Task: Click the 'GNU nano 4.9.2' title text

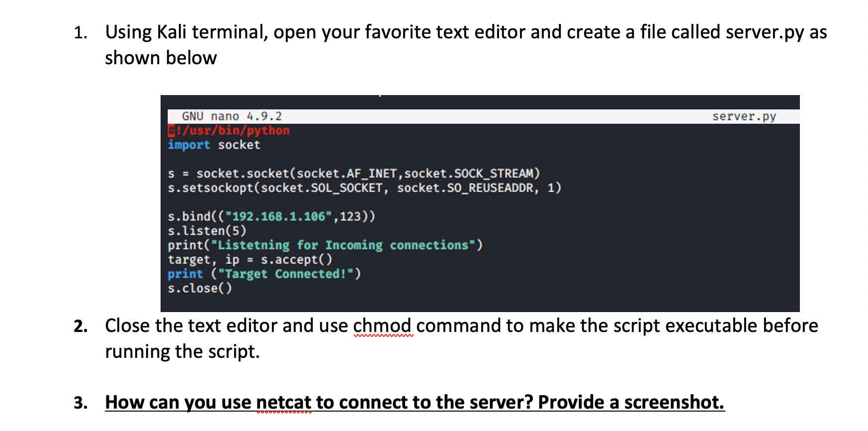Action: (232, 116)
